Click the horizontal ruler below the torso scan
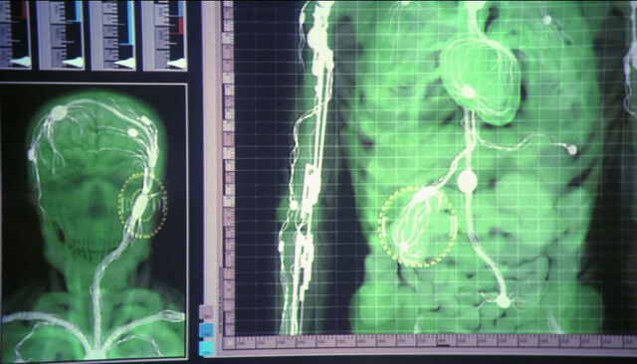The width and height of the screenshot is (637, 364). click(x=436, y=342)
